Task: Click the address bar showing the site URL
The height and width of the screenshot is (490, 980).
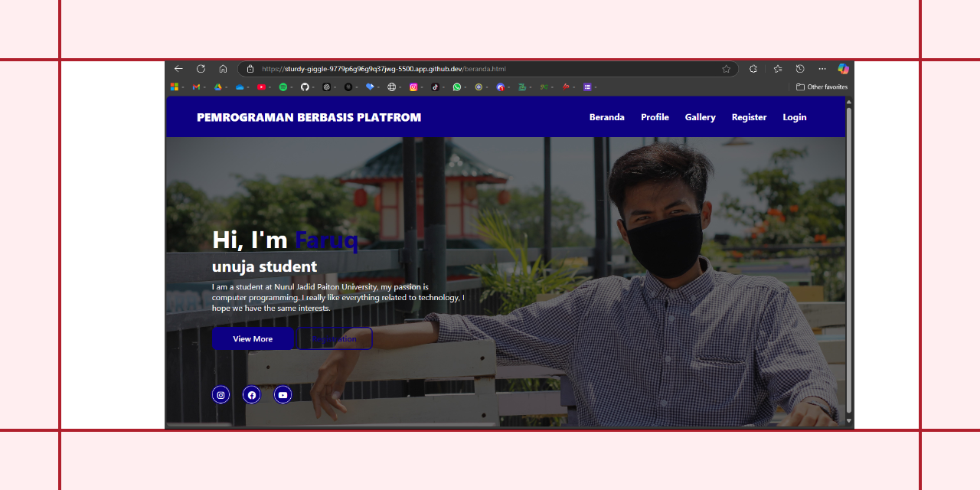Action: pos(459,68)
